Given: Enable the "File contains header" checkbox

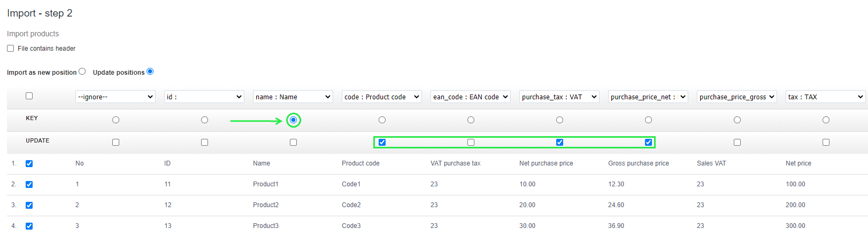Looking at the screenshot, I should tap(10, 49).
